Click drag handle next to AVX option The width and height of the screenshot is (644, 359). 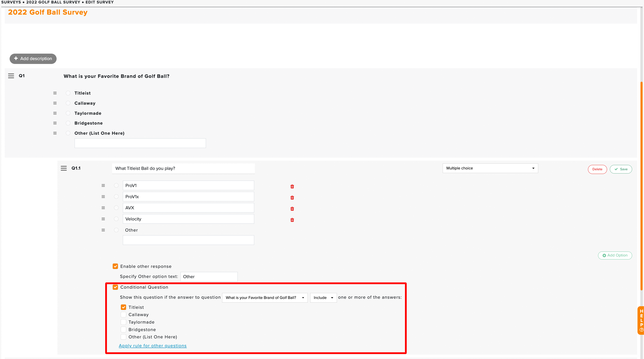pyautogui.click(x=103, y=208)
